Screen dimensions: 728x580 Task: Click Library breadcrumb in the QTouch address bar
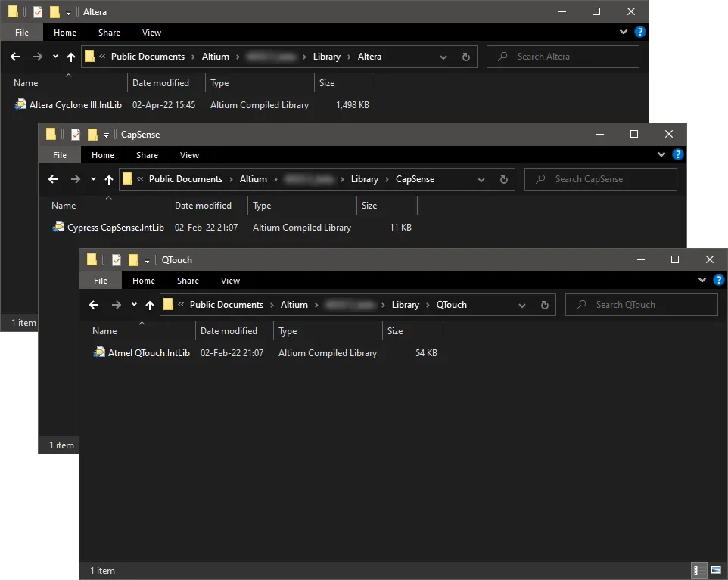[x=406, y=305]
